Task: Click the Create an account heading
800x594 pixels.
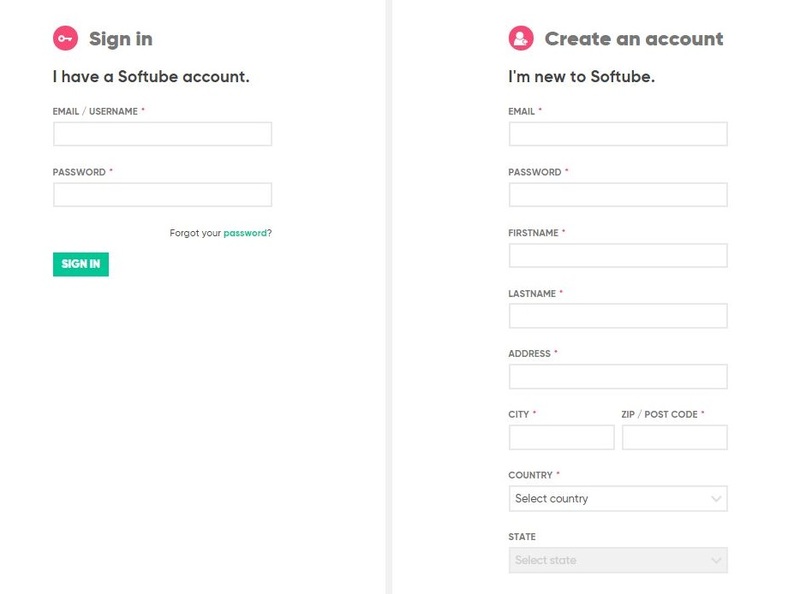Action: tap(634, 39)
